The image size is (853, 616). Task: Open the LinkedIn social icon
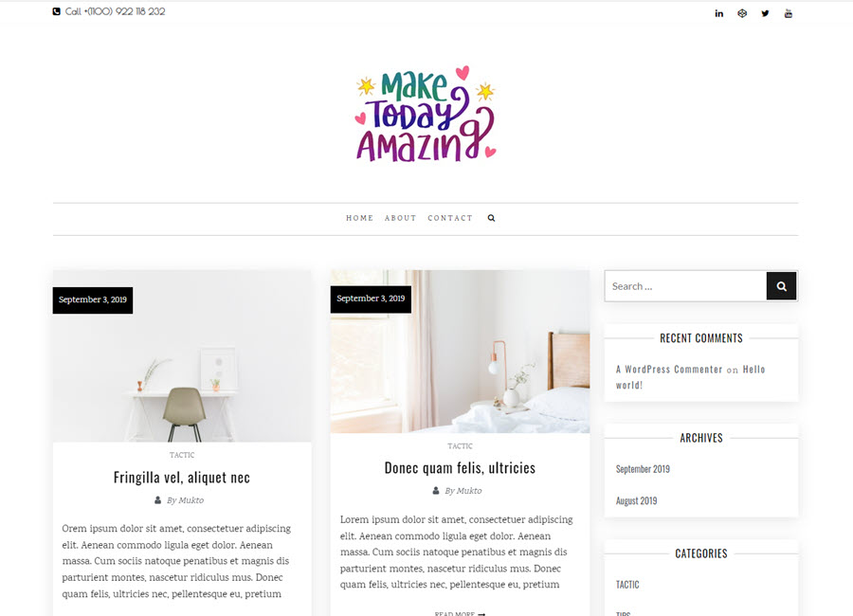tap(718, 13)
